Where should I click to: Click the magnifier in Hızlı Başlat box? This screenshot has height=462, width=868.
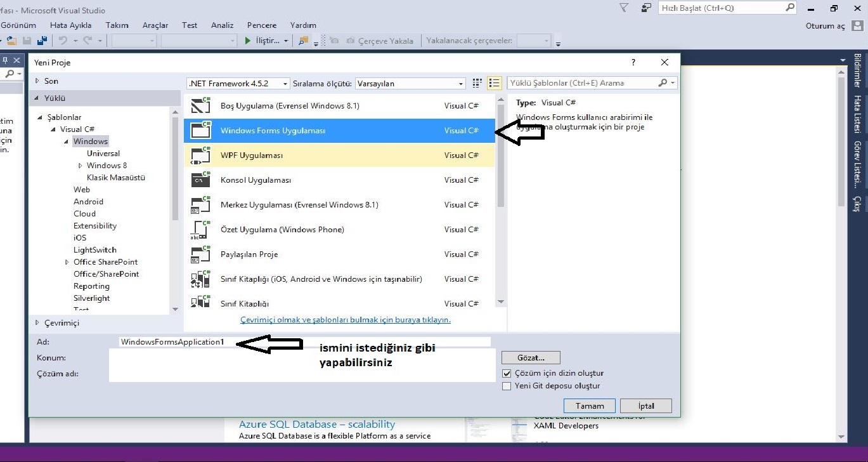(790, 8)
